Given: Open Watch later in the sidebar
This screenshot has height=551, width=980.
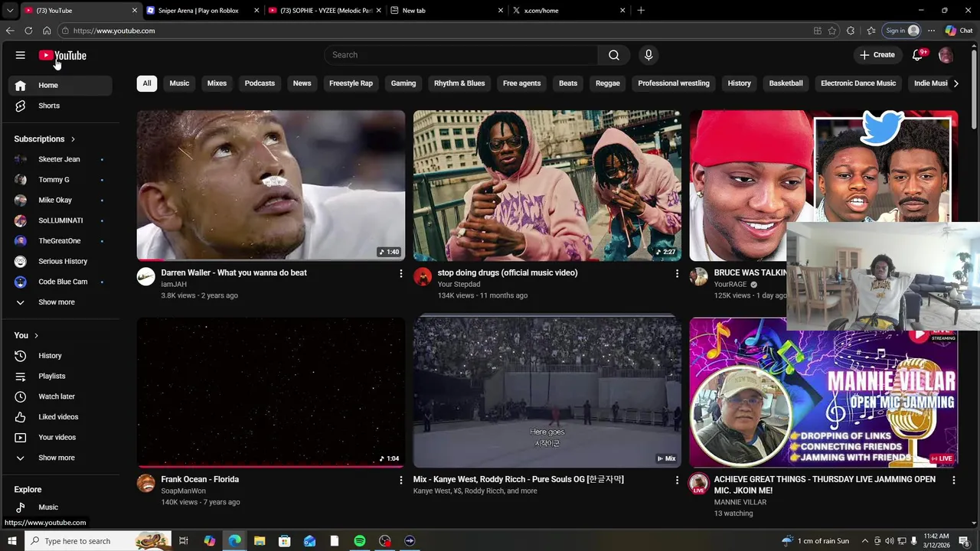Looking at the screenshot, I should point(60,396).
